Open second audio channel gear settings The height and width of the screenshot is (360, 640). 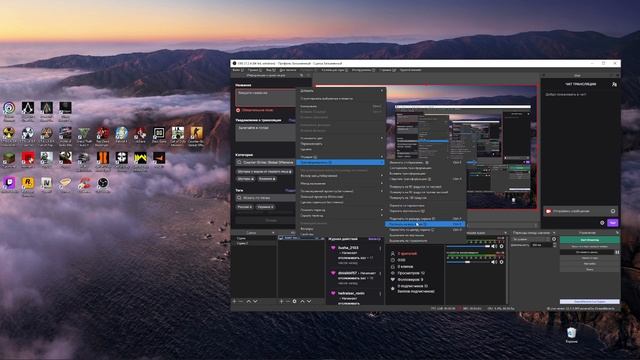pos(502,262)
